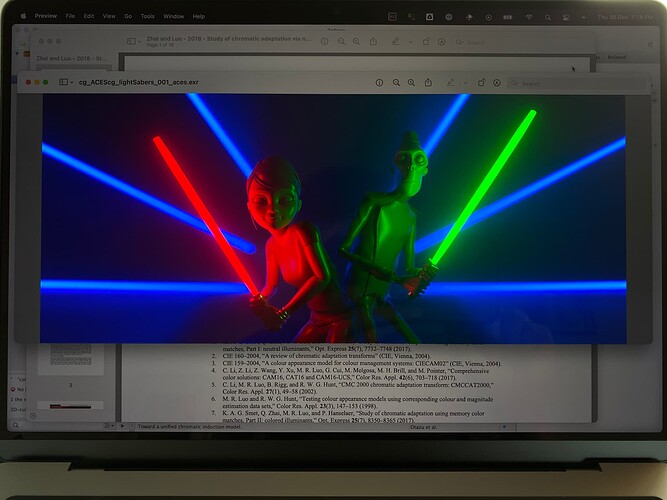The image size is (667, 500).
Task: Click the add button at the PDF sidebar bottom
Action: pyautogui.click(x=33, y=416)
